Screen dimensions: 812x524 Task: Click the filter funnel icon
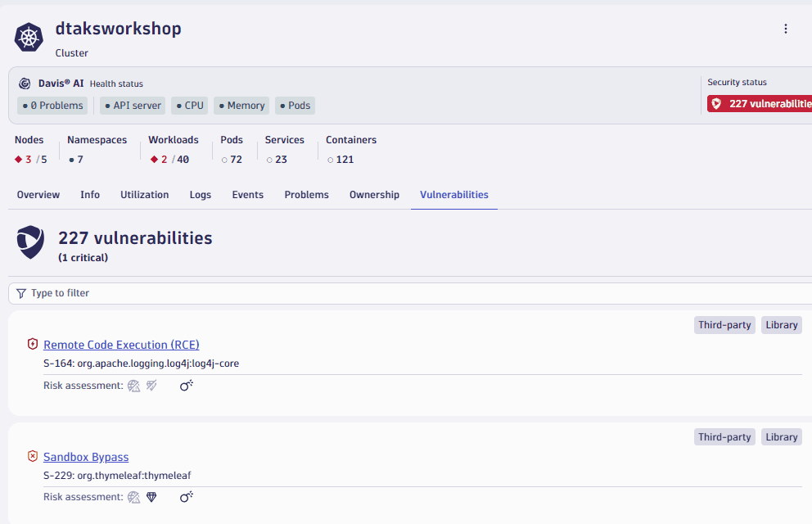point(21,293)
